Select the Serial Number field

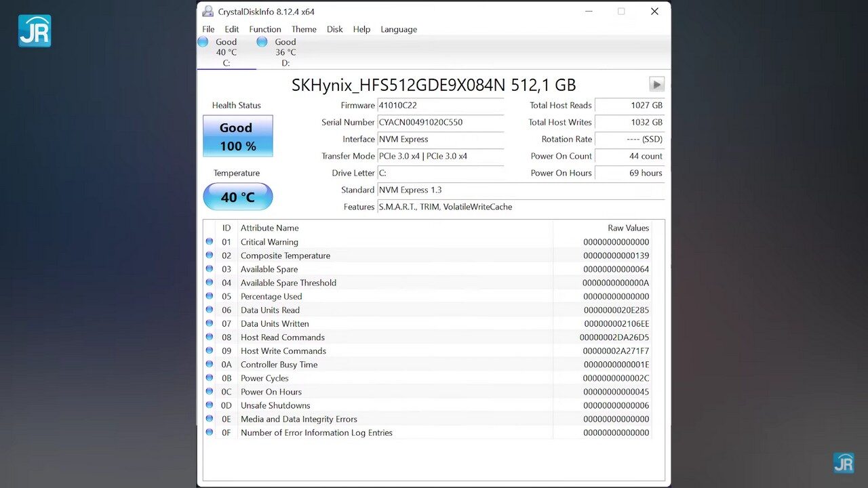439,123
